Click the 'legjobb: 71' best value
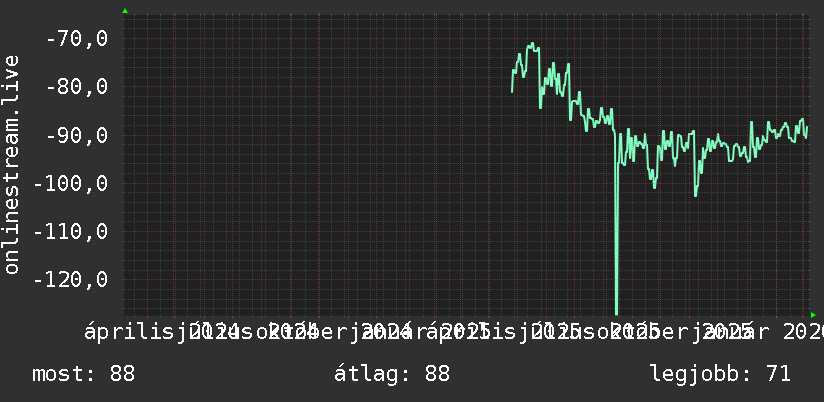The image size is (824, 402). (x=720, y=374)
